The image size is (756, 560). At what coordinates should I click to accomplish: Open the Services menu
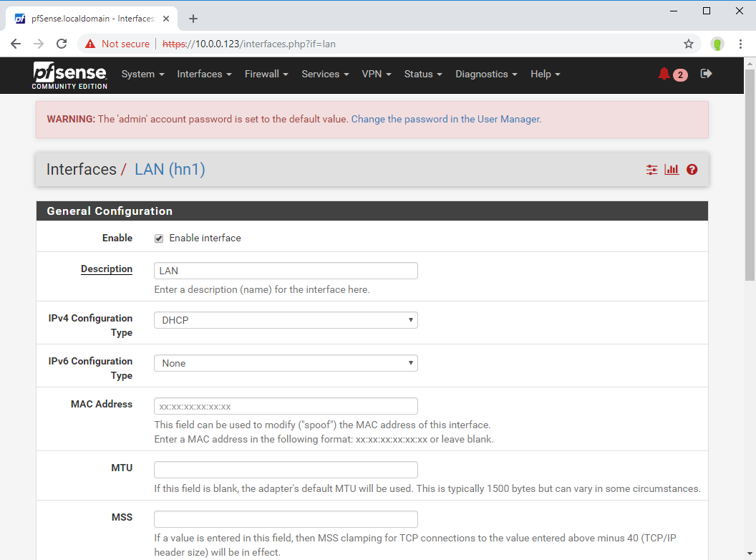tap(325, 74)
